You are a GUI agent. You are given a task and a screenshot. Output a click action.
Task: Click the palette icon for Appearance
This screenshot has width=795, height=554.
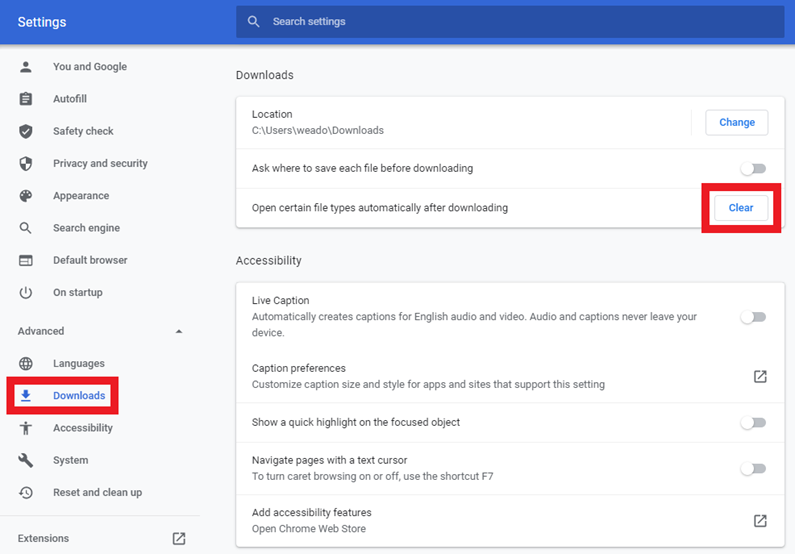click(x=26, y=196)
